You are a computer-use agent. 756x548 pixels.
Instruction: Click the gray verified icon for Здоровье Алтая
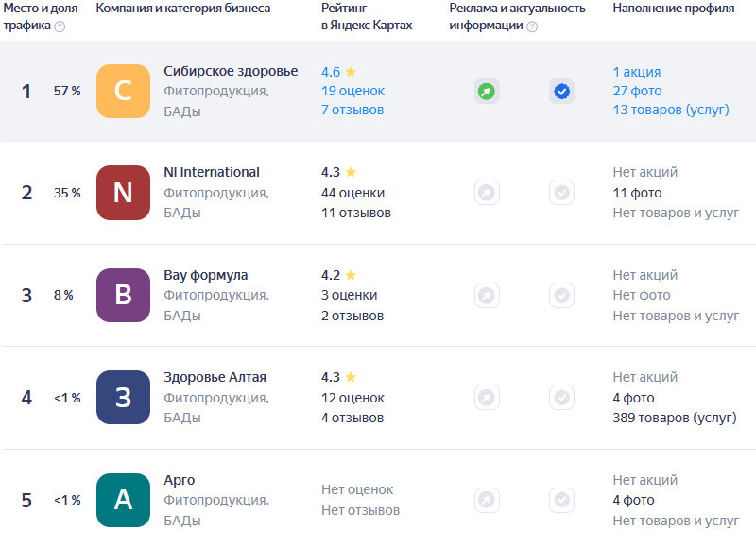(561, 397)
